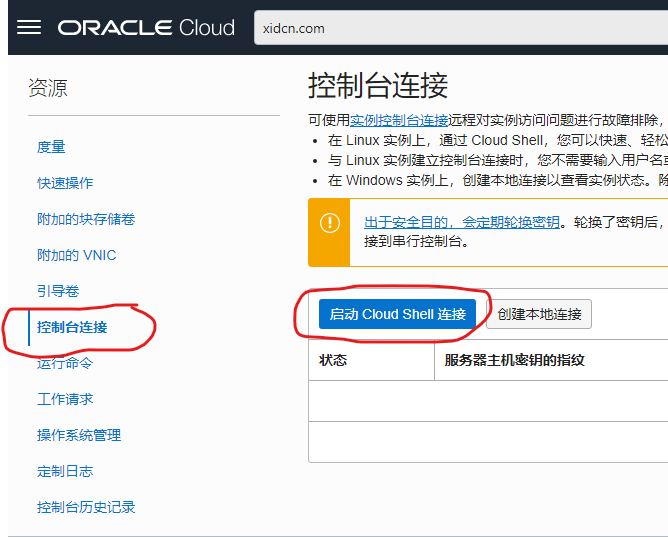The image size is (668, 537).
Task: Go to 工作请求 section
Action: pyautogui.click(x=65, y=399)
